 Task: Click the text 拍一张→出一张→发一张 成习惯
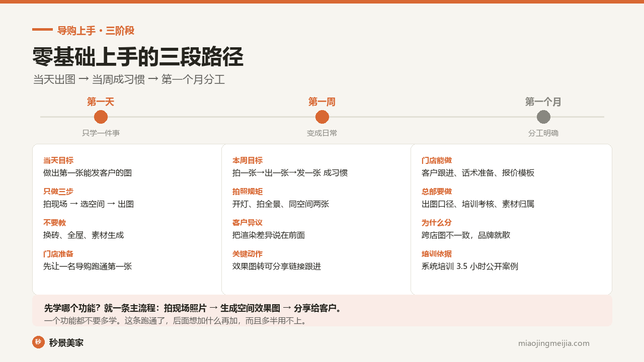pyautogui.click(x=290, y=173)
